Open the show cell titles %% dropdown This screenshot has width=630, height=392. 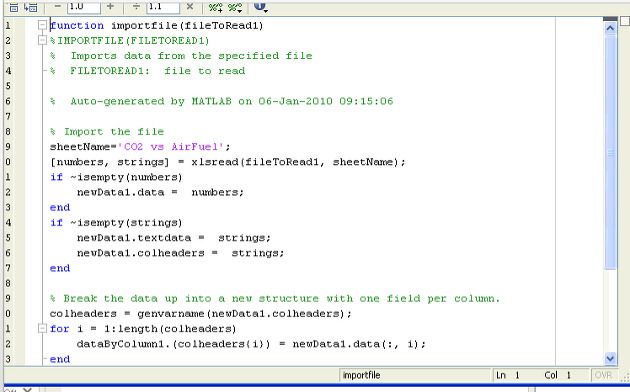pos(235,7)
